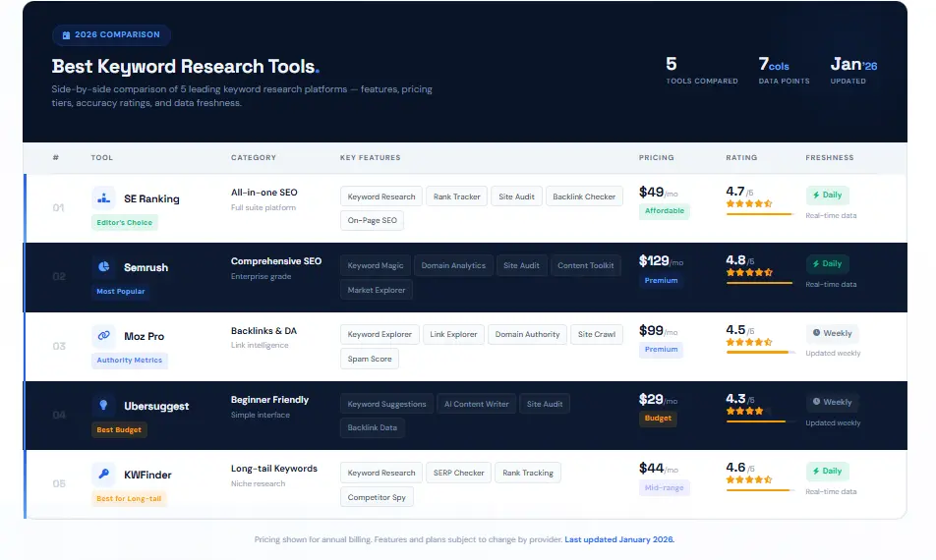The image size is (936, 560).
Task: Click the Rating column header
Action: 741,158
